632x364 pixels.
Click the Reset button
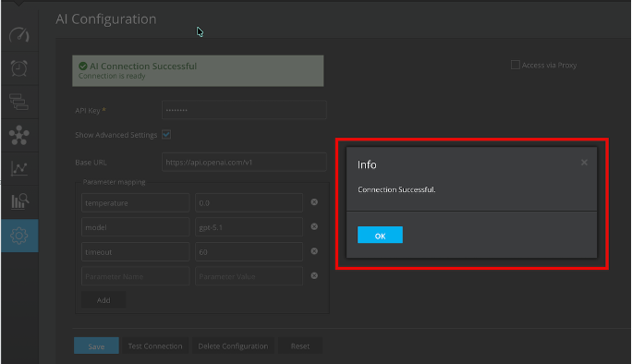300,346
